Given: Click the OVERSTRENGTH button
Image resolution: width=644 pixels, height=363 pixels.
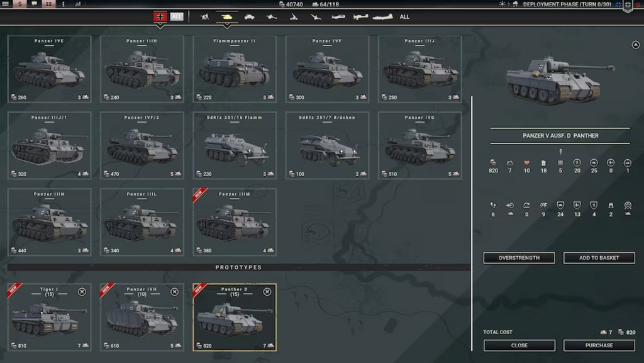Looking at the screenshot, I should (x=519, y=258).
